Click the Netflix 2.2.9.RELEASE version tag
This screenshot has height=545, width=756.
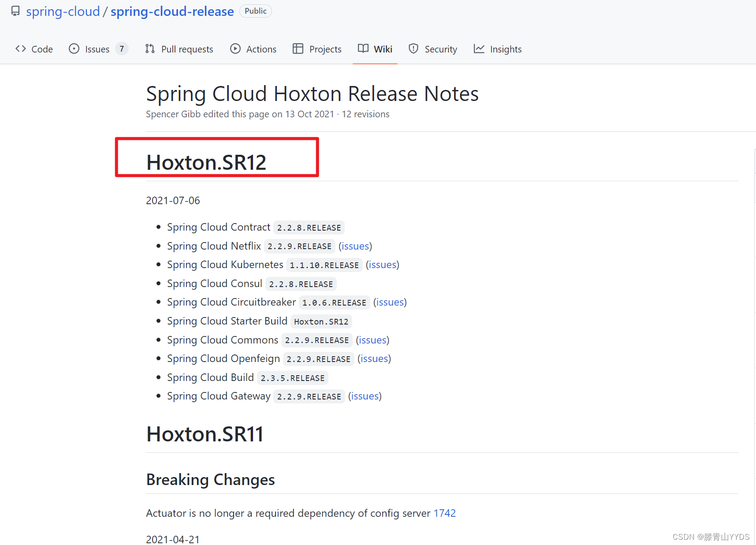[x=299, y=246]
